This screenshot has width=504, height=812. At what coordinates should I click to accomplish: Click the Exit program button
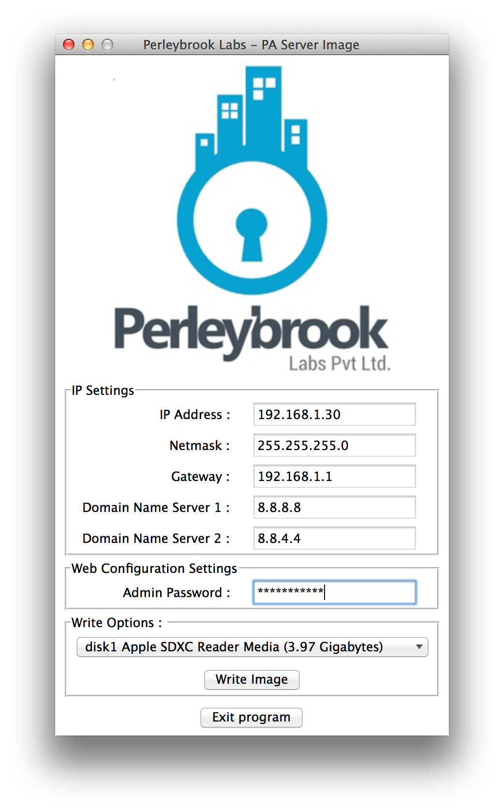coord(252,717)
